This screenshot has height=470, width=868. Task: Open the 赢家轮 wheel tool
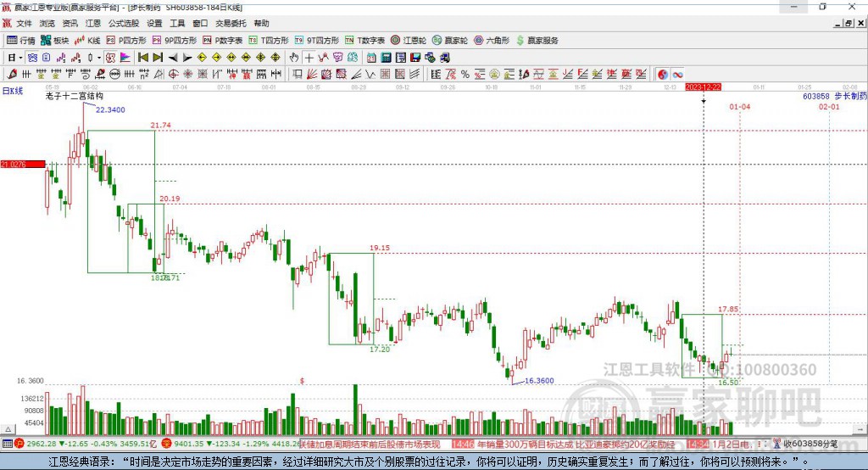point(450,41)
